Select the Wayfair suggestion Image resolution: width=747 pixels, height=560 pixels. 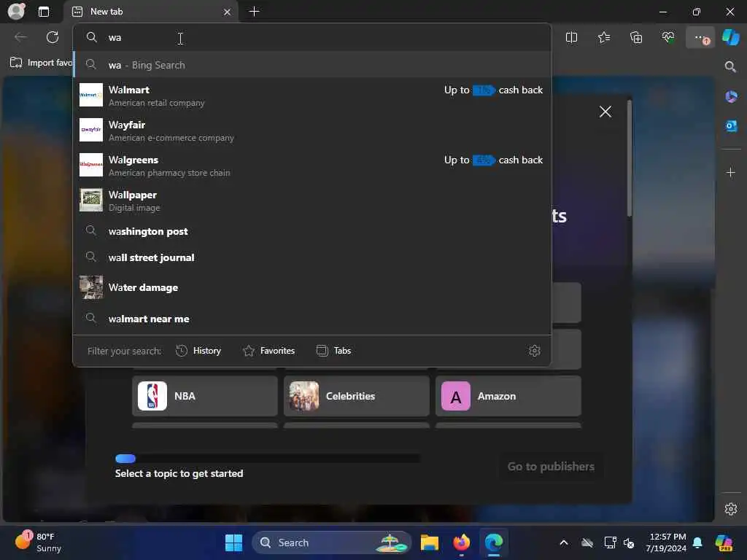pos(312,131)
